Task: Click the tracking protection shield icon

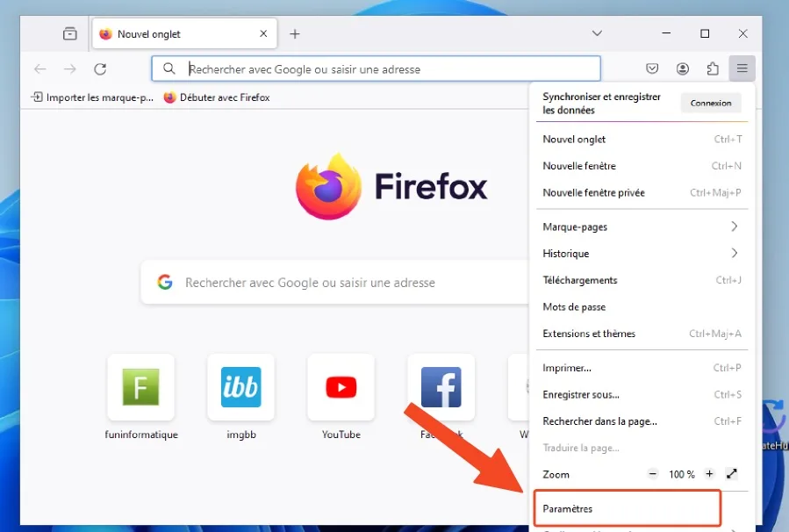Action: [652, 68]
